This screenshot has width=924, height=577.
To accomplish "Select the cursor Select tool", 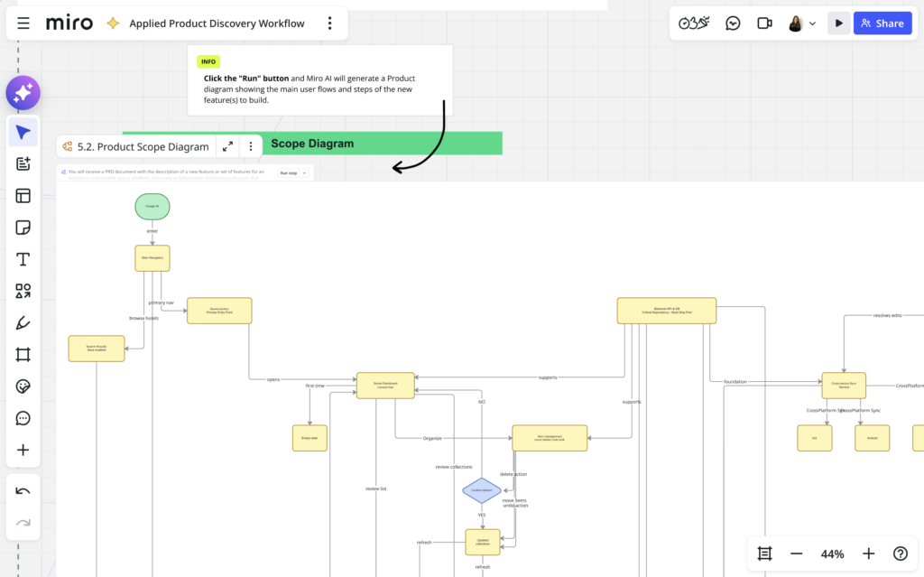I will (23, 132).
